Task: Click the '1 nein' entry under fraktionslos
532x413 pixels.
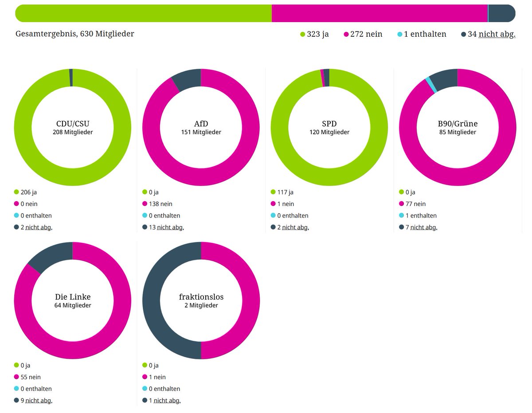Action: (x=157, y=377)
